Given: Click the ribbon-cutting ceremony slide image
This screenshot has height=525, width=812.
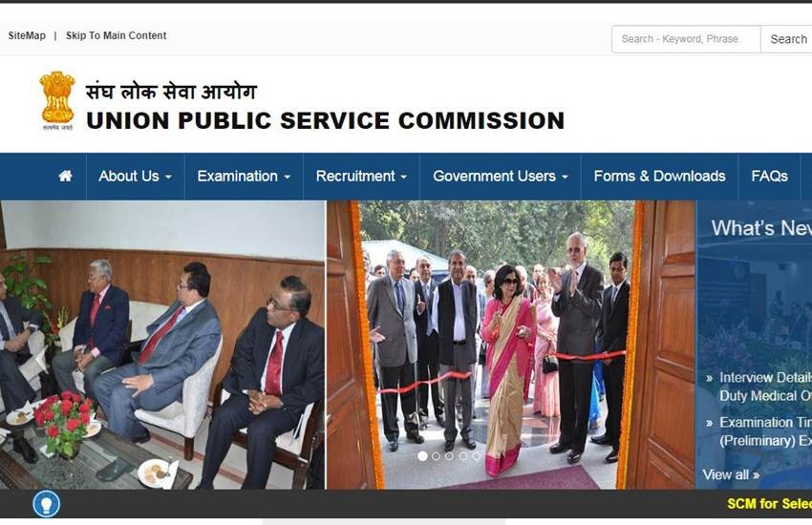Looking at the screenshot, I should click(x=510, y=345).
